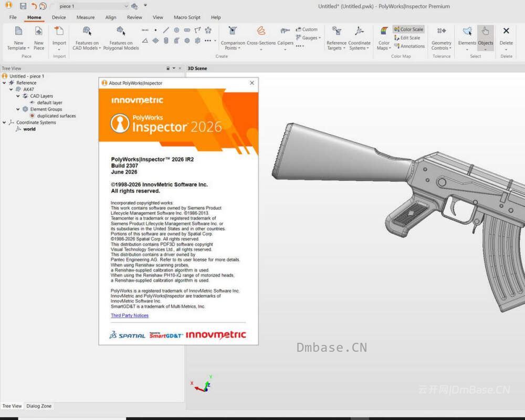The width and height of the screenshot is (525, 420).
Task: Open the Gauges dropdown
Action: pos(308,38)
